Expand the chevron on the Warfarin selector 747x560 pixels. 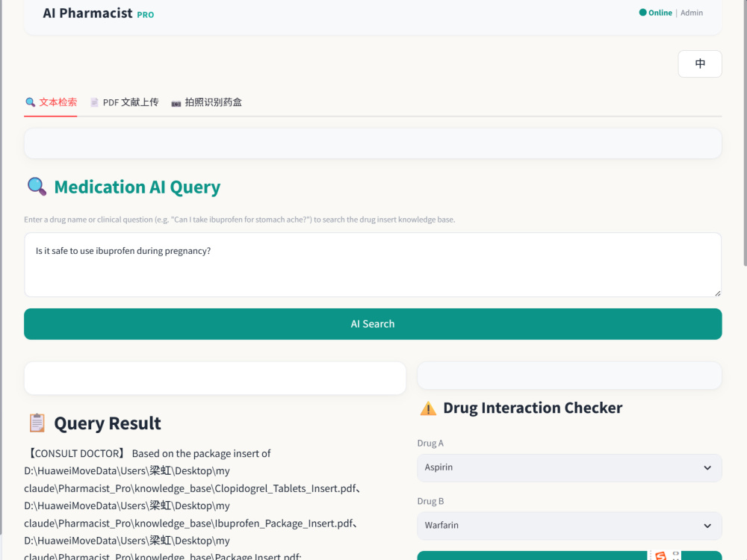coord(707,526)
